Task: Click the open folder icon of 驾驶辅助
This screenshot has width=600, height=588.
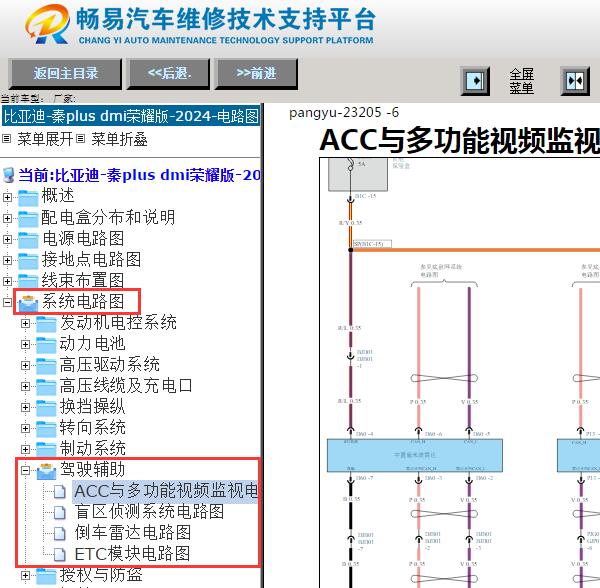Action: click(x=46, y=471)
